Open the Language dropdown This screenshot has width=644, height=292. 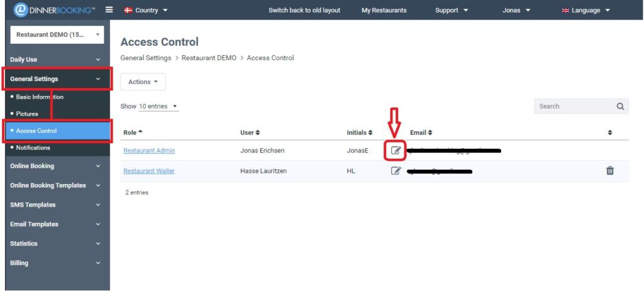point(586,10)
